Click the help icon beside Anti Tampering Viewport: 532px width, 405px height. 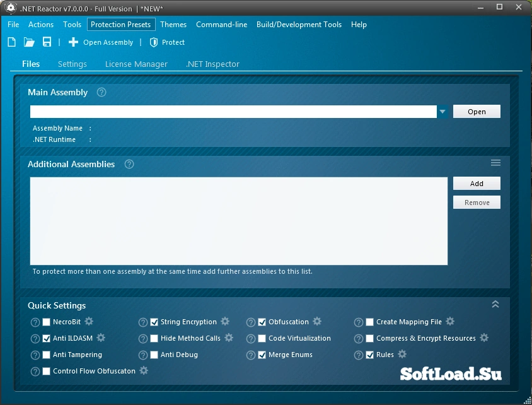pos(35,355)
